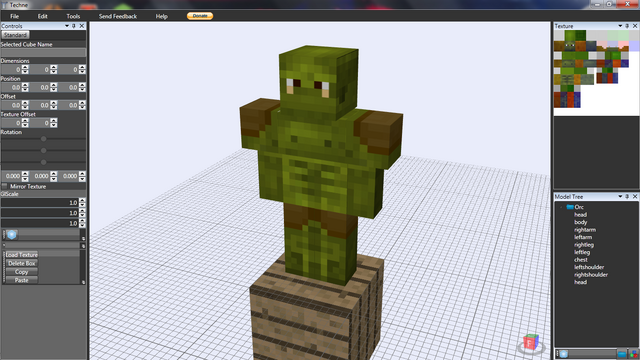Close the Controls panel
The image size is (640, 360).
[82, 26]
